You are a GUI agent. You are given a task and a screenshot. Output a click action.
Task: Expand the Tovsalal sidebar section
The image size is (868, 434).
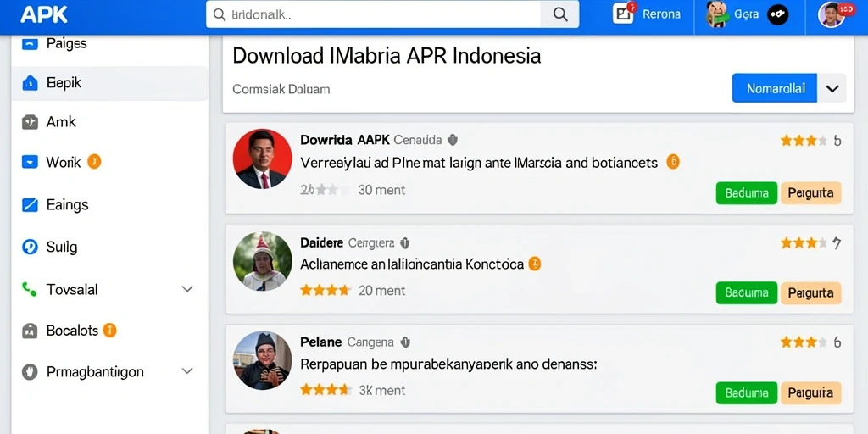(x=187, y=289)
